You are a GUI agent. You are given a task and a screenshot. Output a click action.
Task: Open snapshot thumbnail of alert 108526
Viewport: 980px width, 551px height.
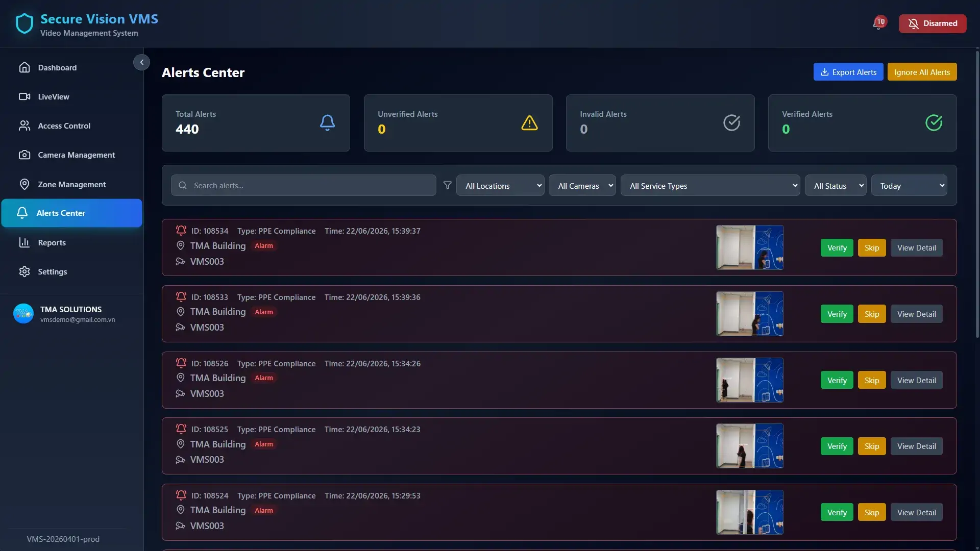(750, 380)
